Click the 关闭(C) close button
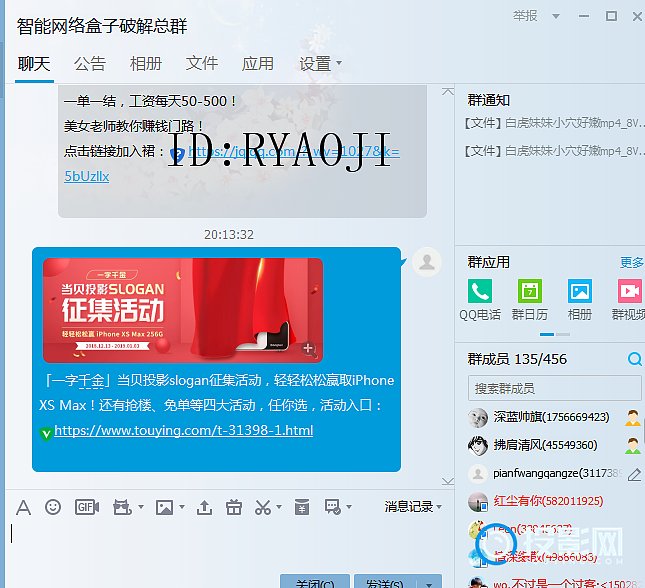The width and height of the screenshot is (645, 588). 315,583
